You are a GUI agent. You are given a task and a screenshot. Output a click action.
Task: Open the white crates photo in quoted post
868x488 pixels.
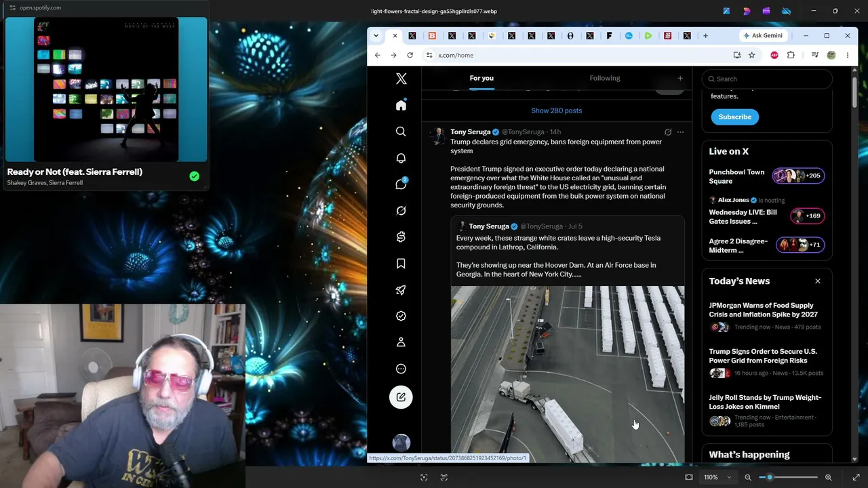coord(568,374)
